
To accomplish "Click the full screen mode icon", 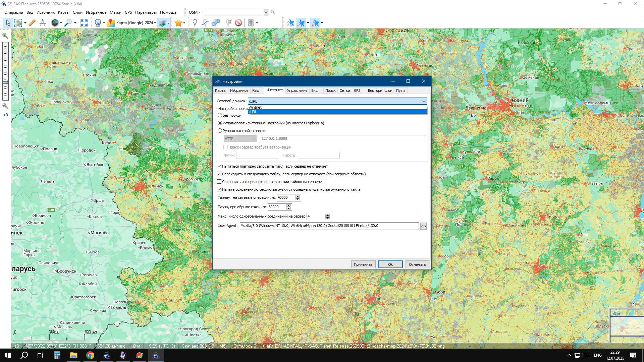I will tap(84, 23).
